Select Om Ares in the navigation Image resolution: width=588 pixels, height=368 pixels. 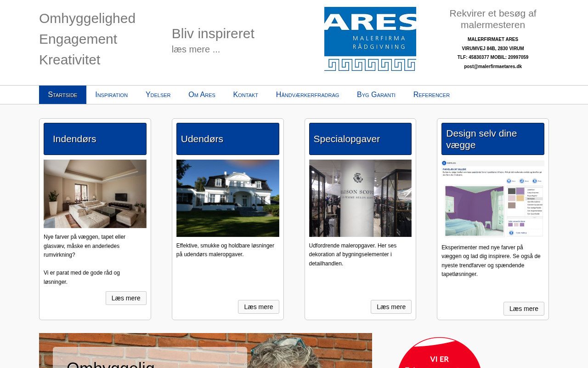click(202, 95)
